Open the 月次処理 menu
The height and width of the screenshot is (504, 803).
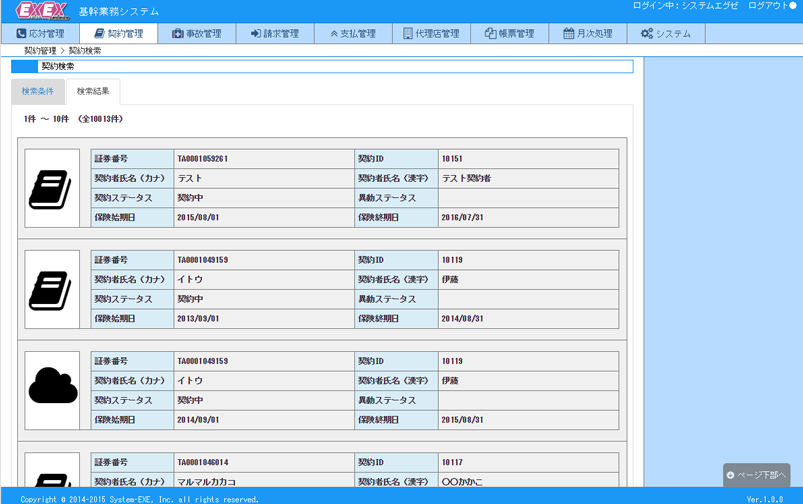588,34
